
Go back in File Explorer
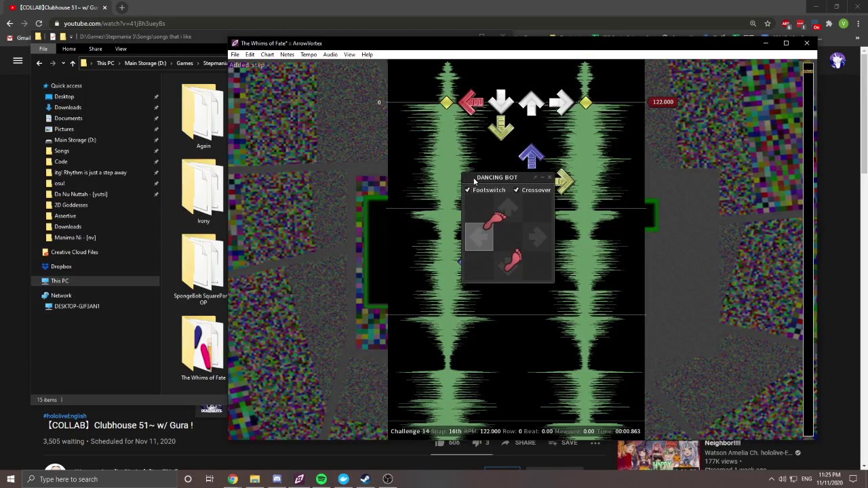coord(39,63)
